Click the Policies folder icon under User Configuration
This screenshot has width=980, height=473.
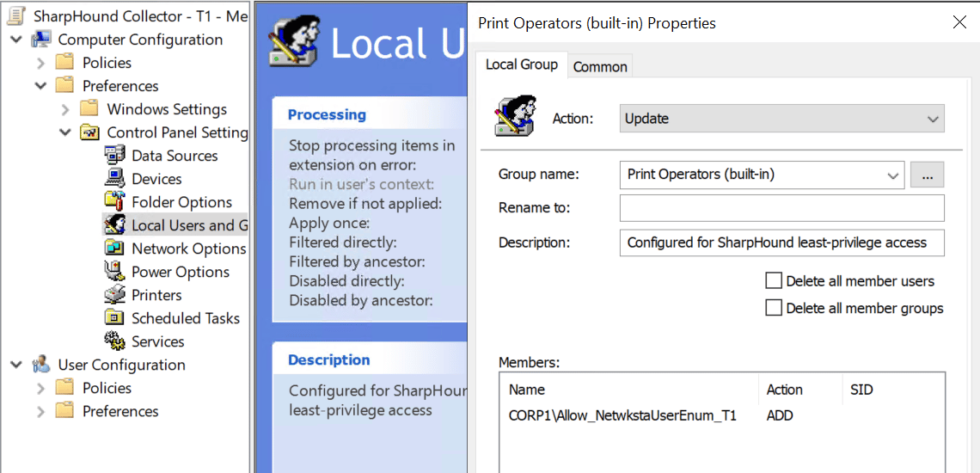pyautogui.click(x=65, y=387)
